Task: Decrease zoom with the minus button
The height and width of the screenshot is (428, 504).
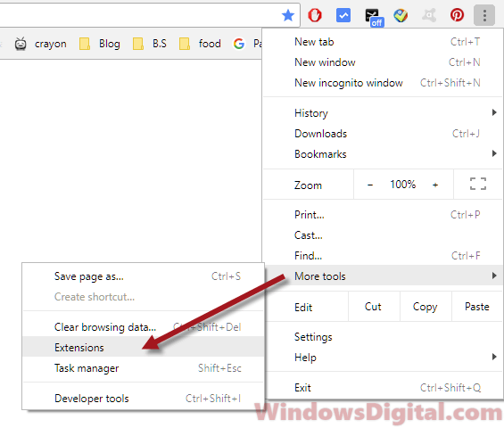Action: click(370, 185)
